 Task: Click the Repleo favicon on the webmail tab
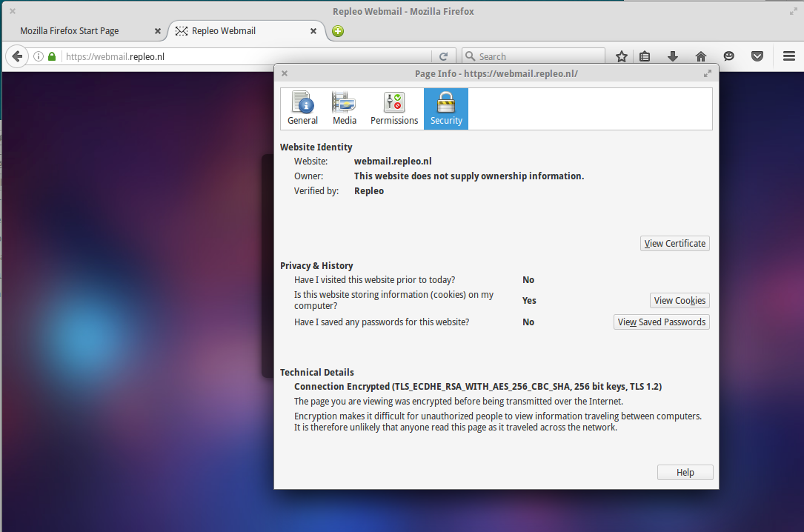pos(181,31)
